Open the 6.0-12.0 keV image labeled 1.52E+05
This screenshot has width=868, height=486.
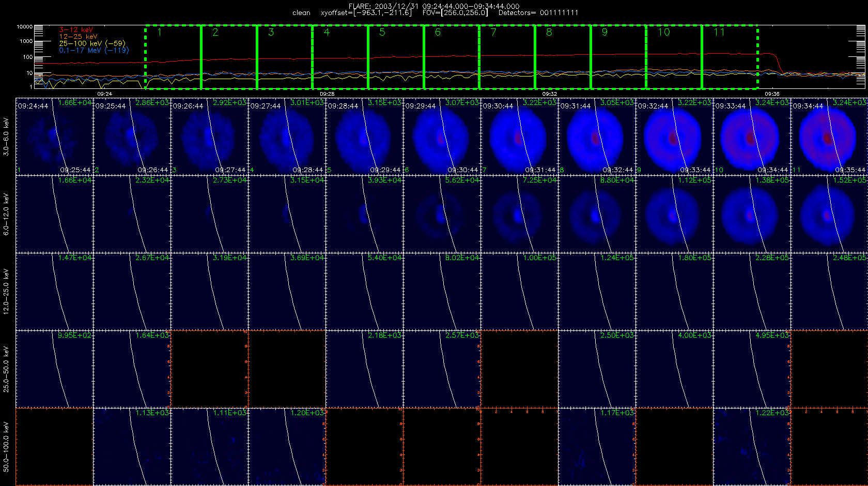(x=829, y=214)
